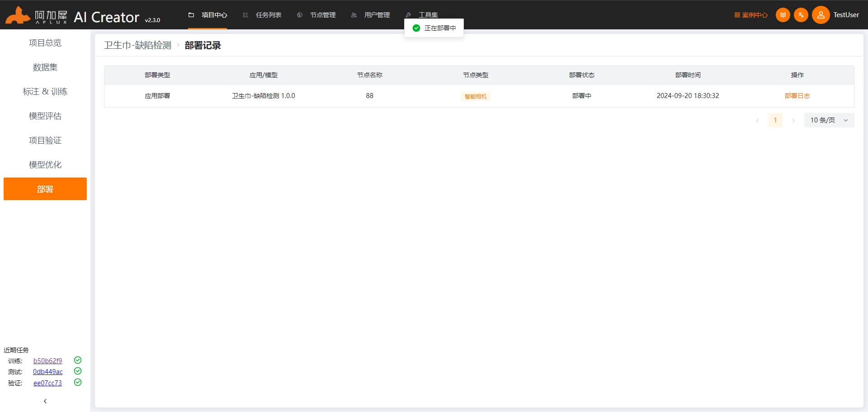Click the 智能相机 node type tag
The image size is (868, 412).
[x=476, y=96]
